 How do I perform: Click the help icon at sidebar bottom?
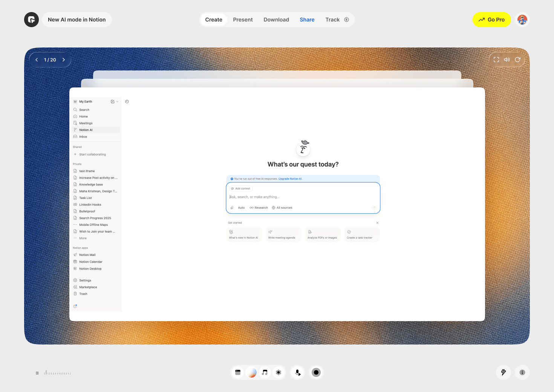tap(75, 306)
